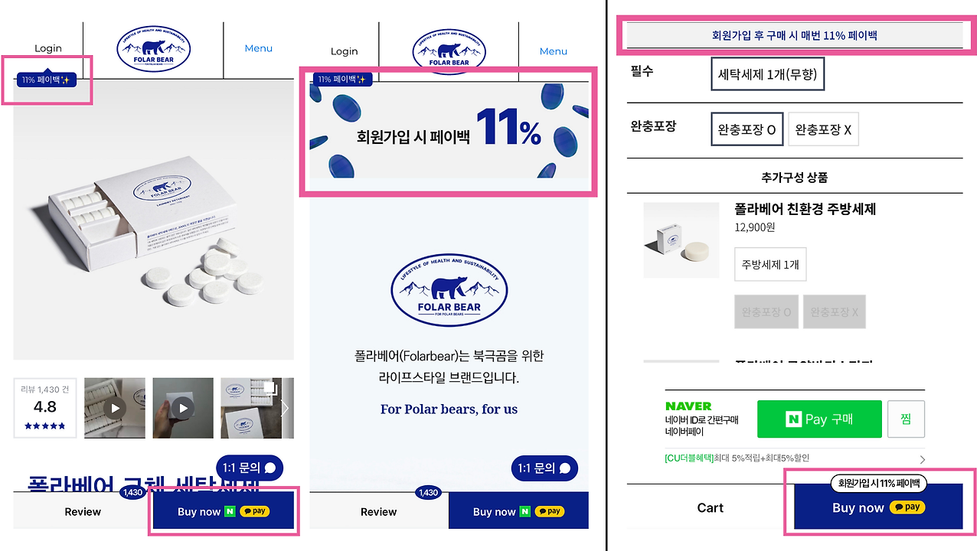Select 완충포장 X option
Screen dimensions: 980x551
[x=823, y=129]
